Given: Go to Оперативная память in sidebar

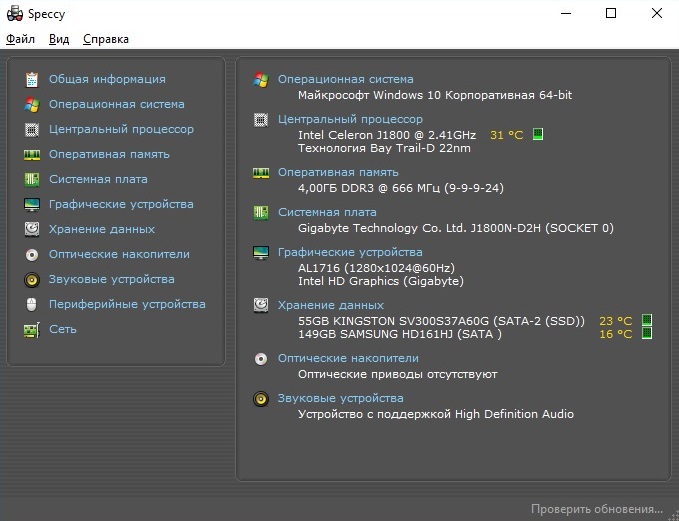Looking at the screenshot, I should click(x=109, y=154).
